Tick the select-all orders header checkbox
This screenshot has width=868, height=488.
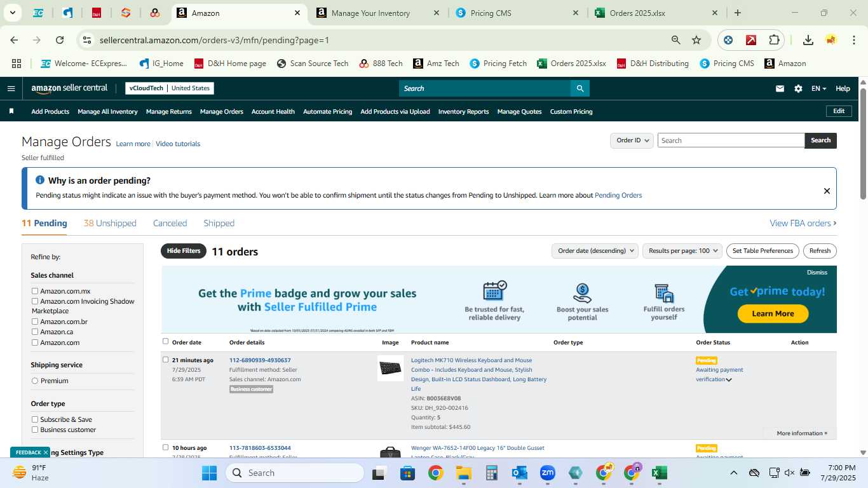pos(166,342)
